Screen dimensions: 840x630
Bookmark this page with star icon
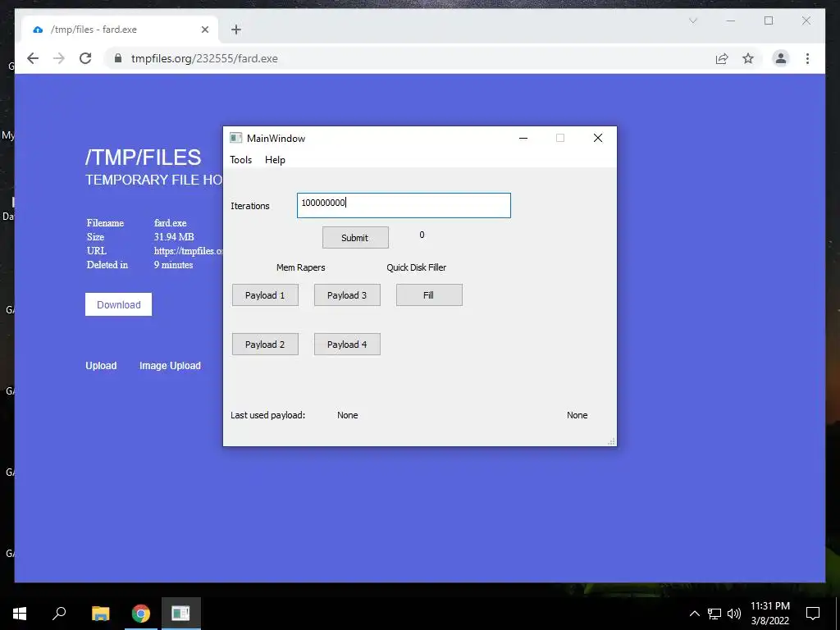click(748, 58)
